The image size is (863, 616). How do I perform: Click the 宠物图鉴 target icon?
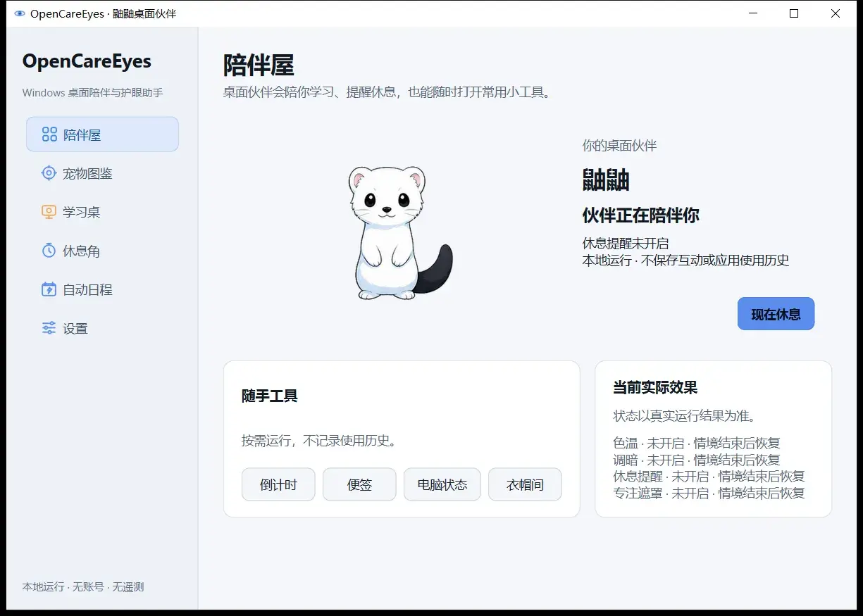pyautogui.click(x=49, y=173)
